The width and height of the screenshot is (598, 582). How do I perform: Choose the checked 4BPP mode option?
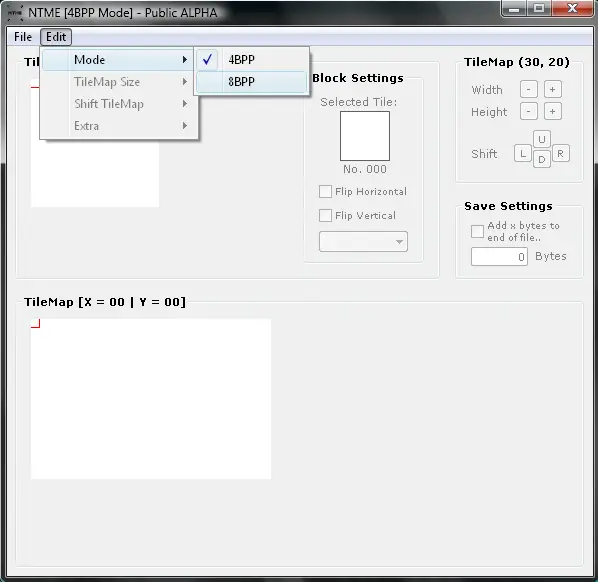pyautogui.click(x=251, y=59)
